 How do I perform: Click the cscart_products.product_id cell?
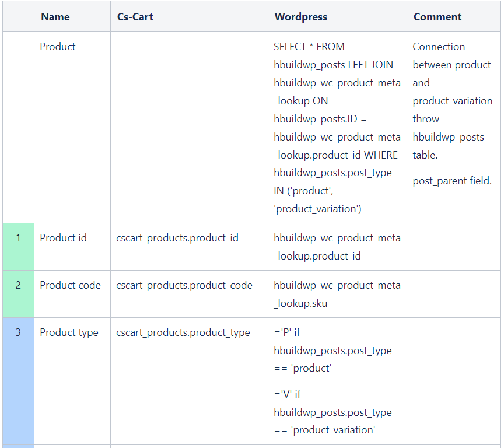pyautogui.click(x=177, y=238)
